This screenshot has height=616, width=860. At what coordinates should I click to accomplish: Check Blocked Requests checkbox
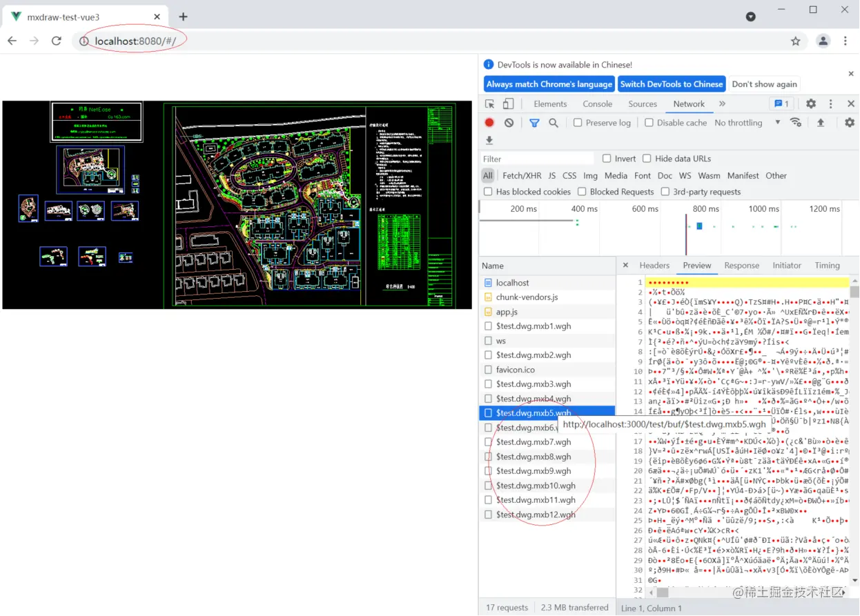click(582, 192)
